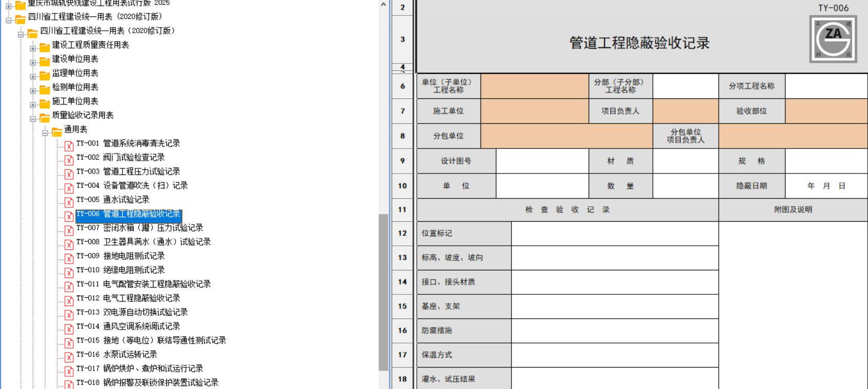
Task: Click the TY-016 file icon
Action: [69, 356]
